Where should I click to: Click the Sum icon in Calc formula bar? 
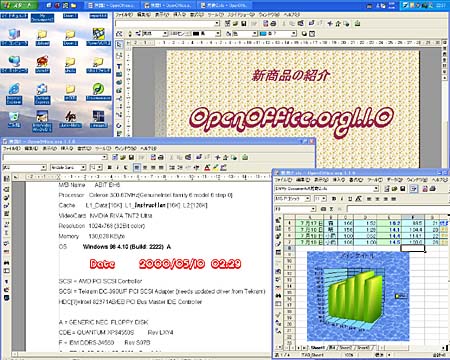click(331, 209)
